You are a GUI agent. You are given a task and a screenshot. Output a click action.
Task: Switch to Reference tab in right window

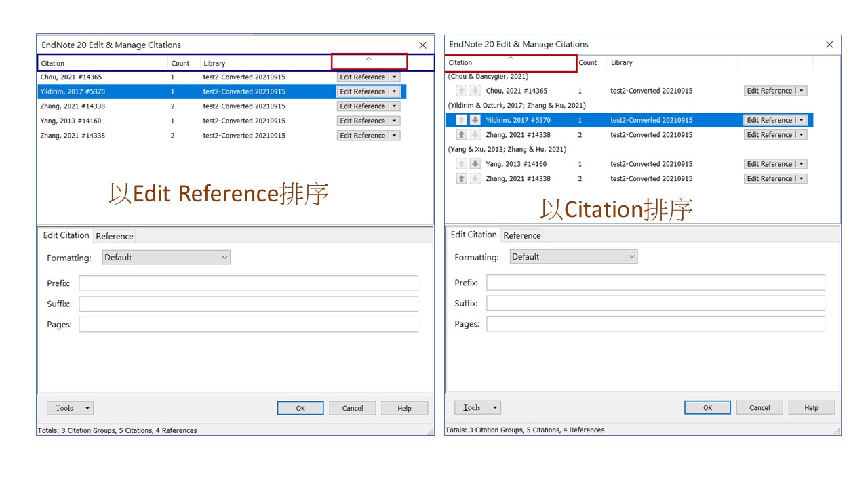(x=522, y=235)
